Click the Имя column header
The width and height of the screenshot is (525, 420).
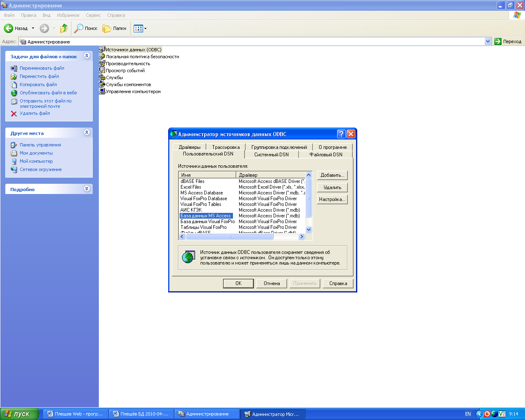pos(208,175)
